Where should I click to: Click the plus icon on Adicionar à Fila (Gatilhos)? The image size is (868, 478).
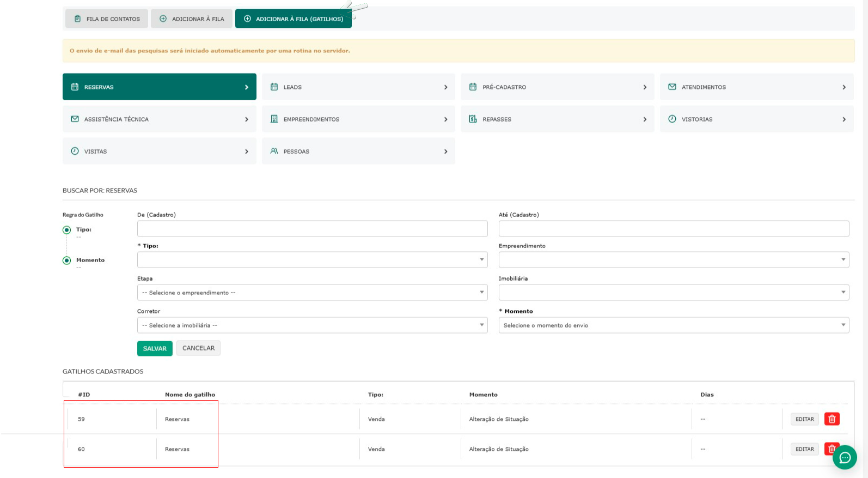coord(247,19)
